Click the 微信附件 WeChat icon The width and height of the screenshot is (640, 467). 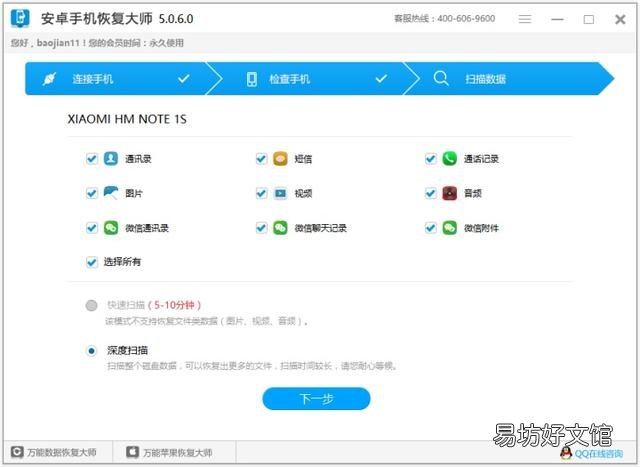(450, 227)
